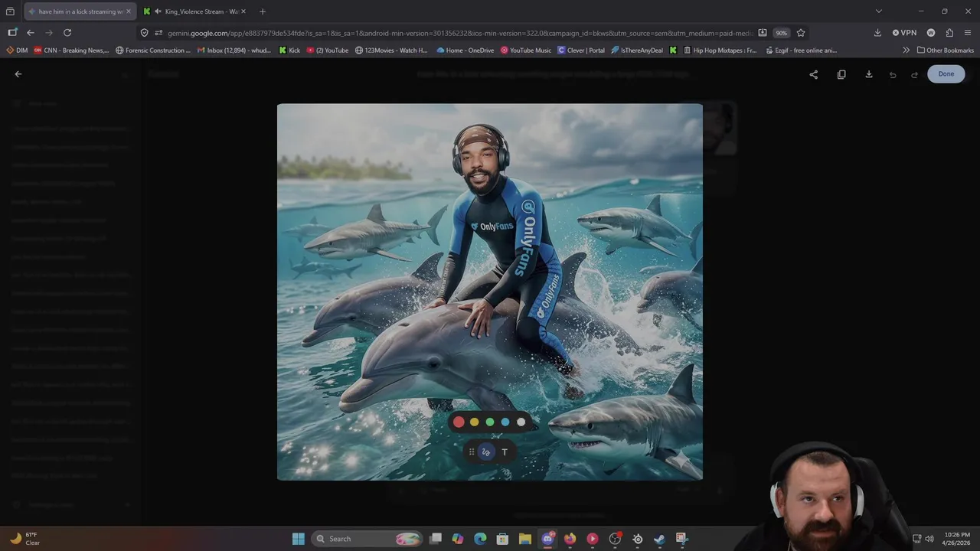Select the Gemini 'have him in a kick streaming' tab
This screenshot has height=551, width=980.
coord(80,11)
